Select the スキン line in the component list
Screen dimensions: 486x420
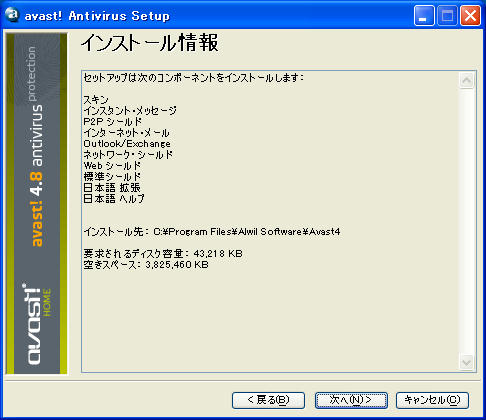96,100
